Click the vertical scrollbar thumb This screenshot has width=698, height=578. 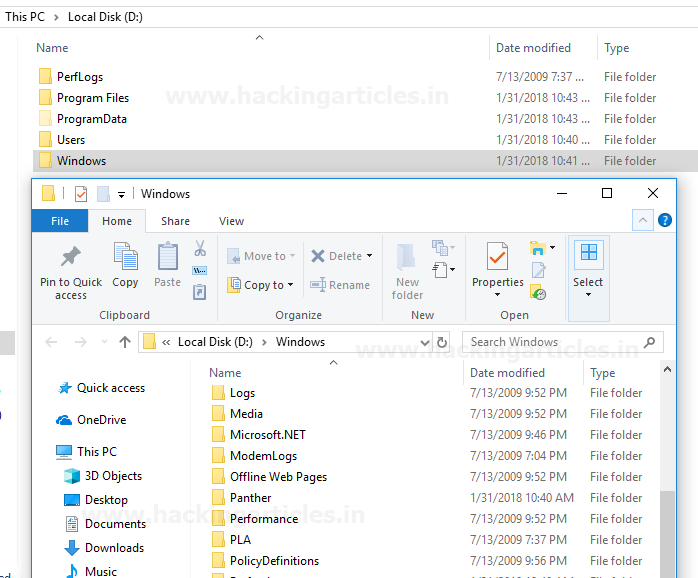tap(667, 533)
